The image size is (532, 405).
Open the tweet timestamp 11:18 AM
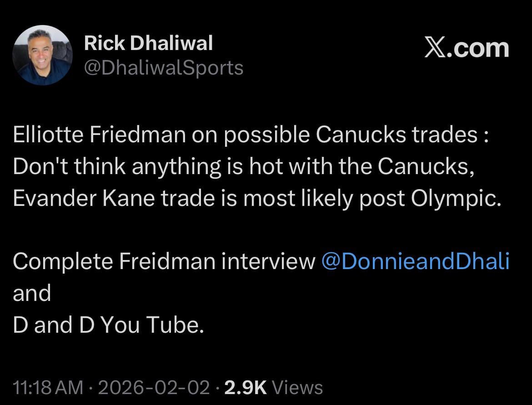[x=47, y=388]
